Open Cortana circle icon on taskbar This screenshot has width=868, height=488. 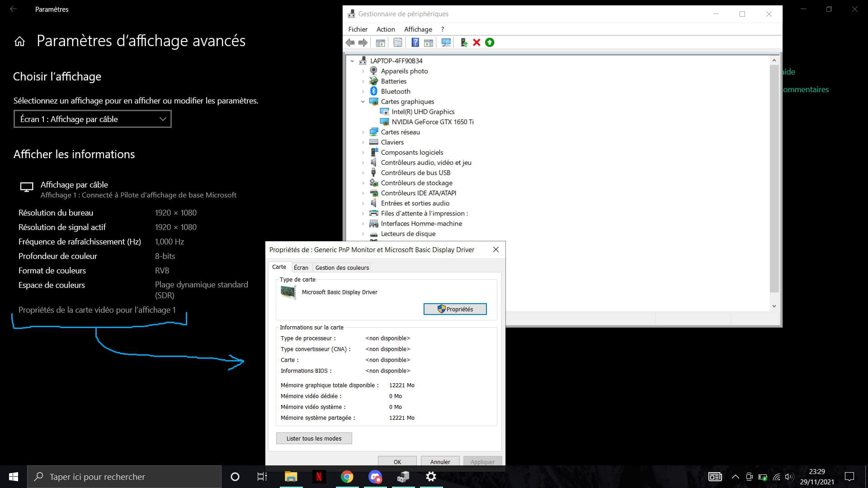click(235, 477)
